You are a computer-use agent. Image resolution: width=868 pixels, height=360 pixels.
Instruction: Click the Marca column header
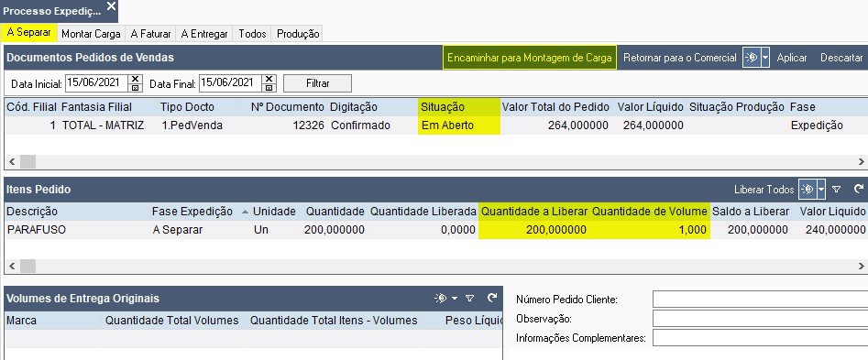coord(22,321)
